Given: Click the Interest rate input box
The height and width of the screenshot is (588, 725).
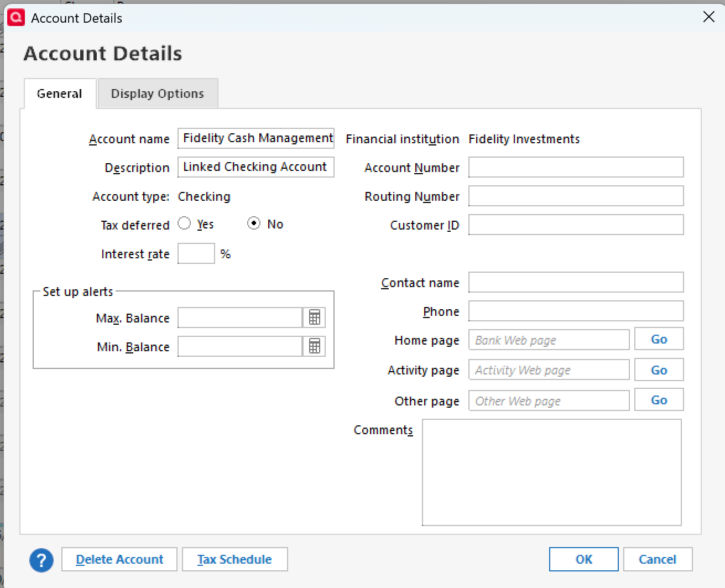Looking at the screenshot, I should 196,253.
